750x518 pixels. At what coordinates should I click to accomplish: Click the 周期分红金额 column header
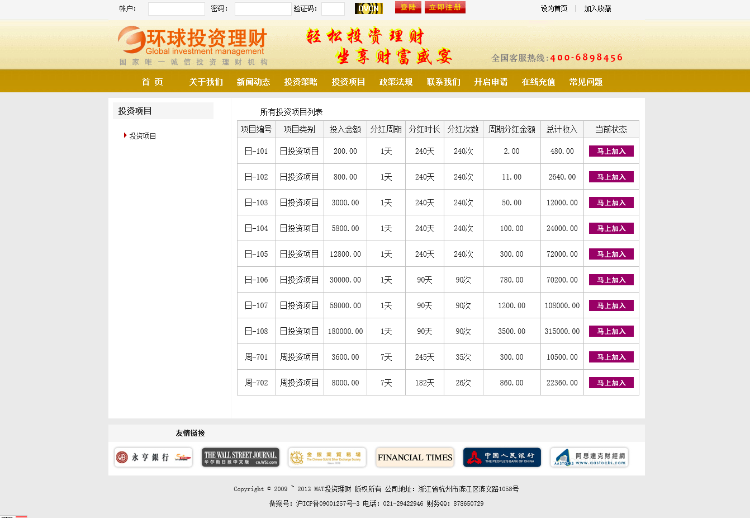[x=512, y=129]
